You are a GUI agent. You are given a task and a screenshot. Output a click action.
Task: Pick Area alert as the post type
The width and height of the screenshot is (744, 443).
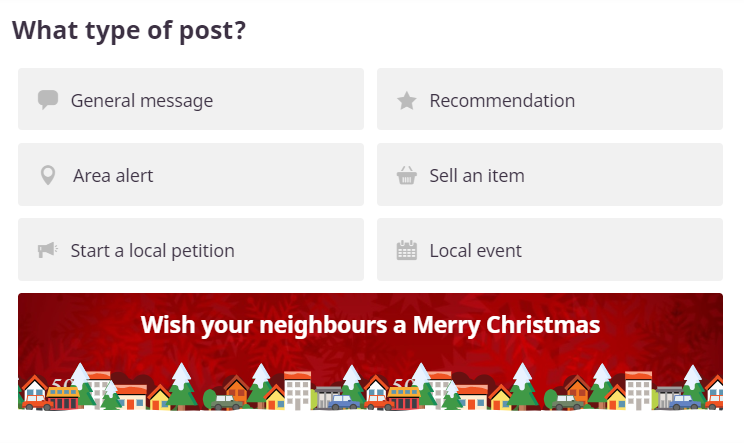pyautogui.click(x=191, y=175)
